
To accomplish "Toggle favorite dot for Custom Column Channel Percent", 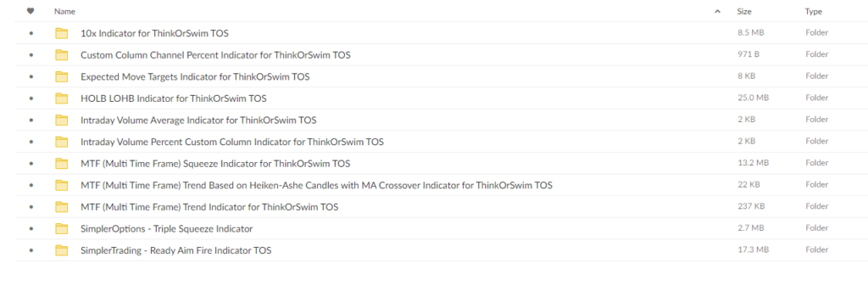I will tap(31, 55).
